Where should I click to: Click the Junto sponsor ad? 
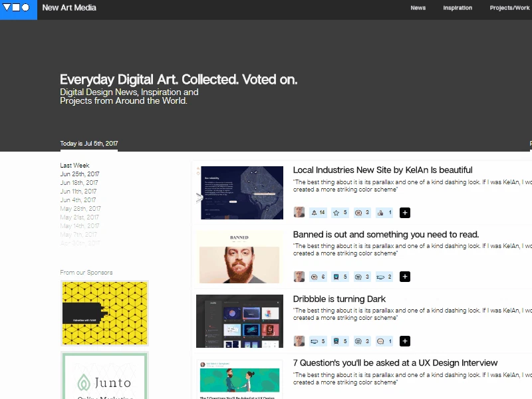(x=105, y=376)
